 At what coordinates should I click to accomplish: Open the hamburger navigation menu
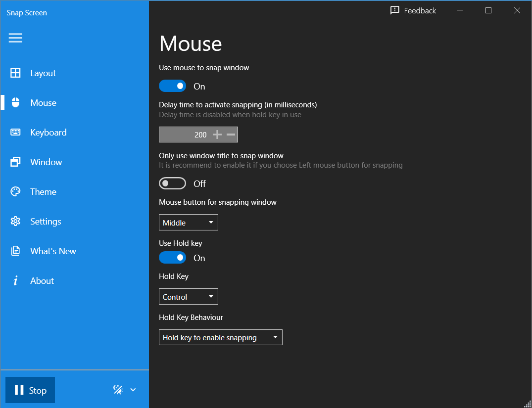point(16,38)
